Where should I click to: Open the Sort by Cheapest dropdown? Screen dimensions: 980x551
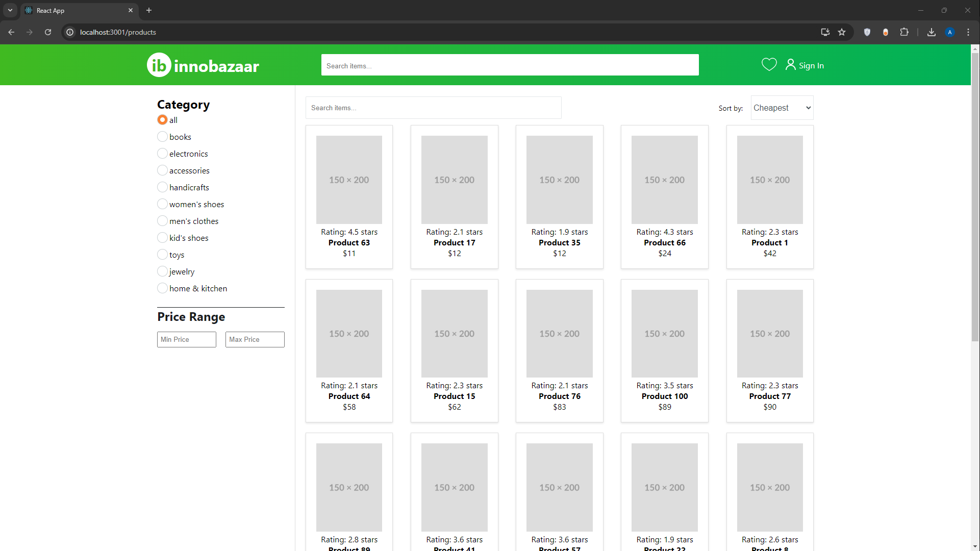point(782,108)
